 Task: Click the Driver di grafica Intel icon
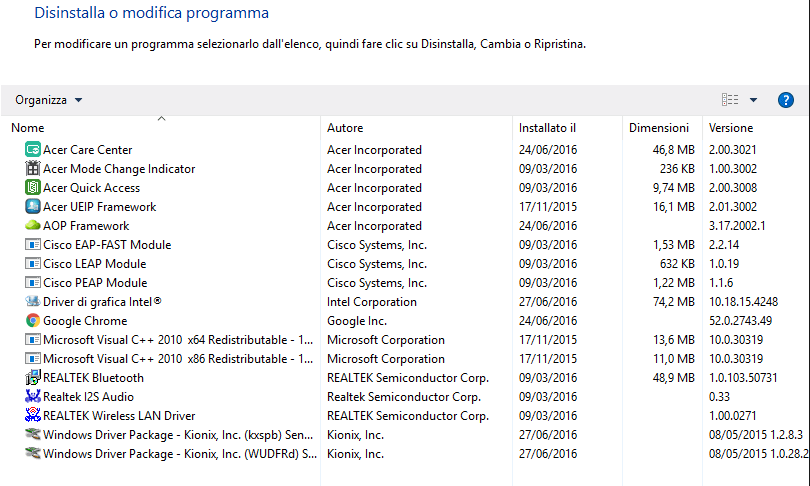point(32,302)
